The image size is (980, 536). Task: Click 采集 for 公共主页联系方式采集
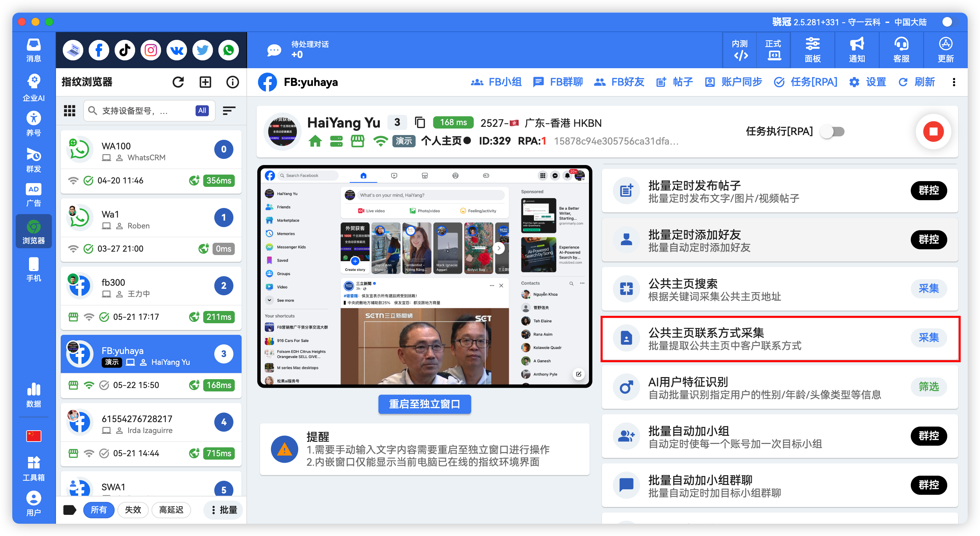pos(929,338)
